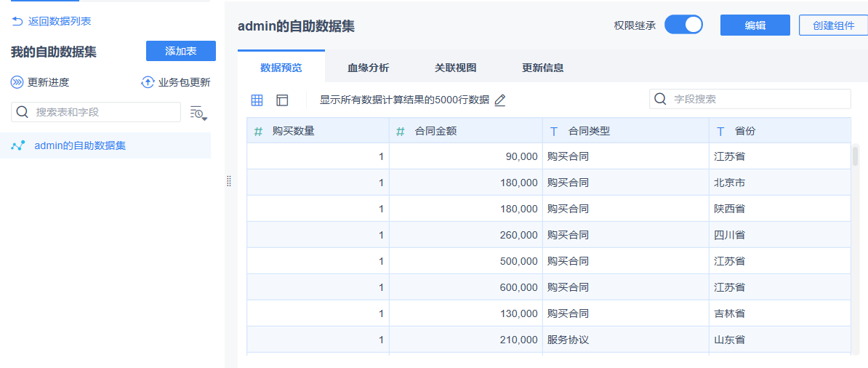Click the back arrow icon for 返回数据列表
The width and height of the screenshot is (868, 368).
pyautogui.click(x=17, y=22)
